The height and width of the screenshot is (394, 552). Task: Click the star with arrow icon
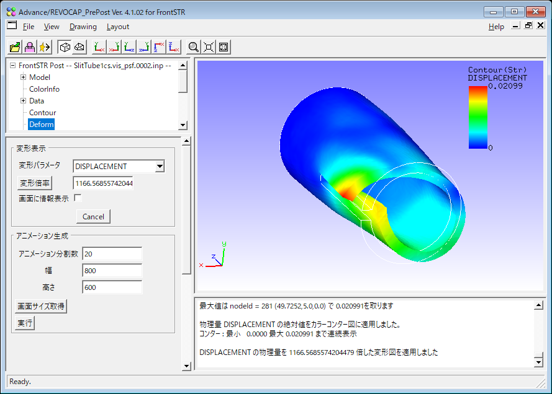coord(45,47)
